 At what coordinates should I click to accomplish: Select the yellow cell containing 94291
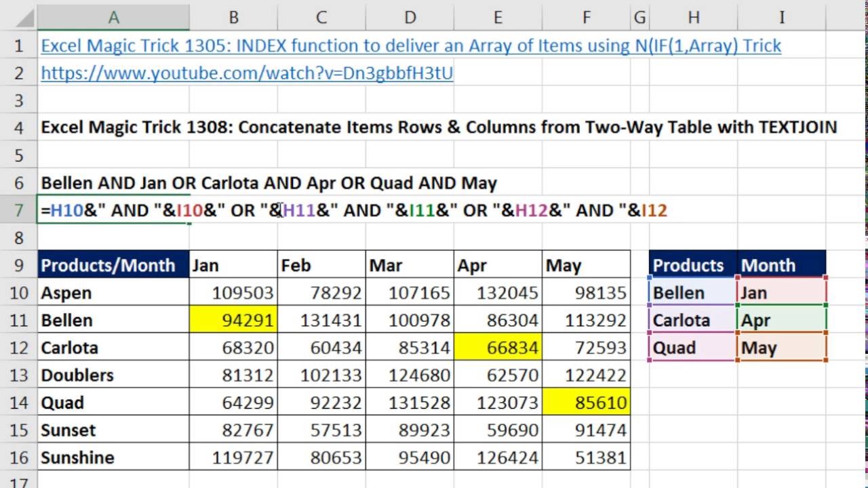(x=233, y=320)
